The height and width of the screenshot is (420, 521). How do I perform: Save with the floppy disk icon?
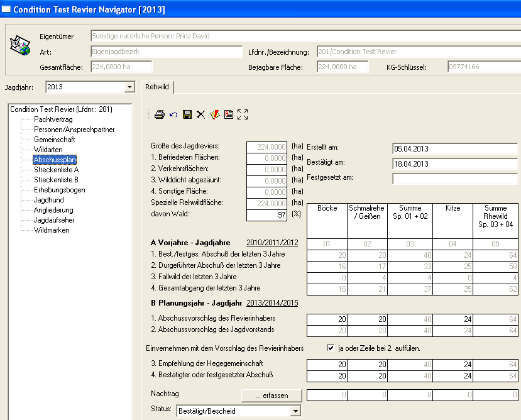click(187, 114)
